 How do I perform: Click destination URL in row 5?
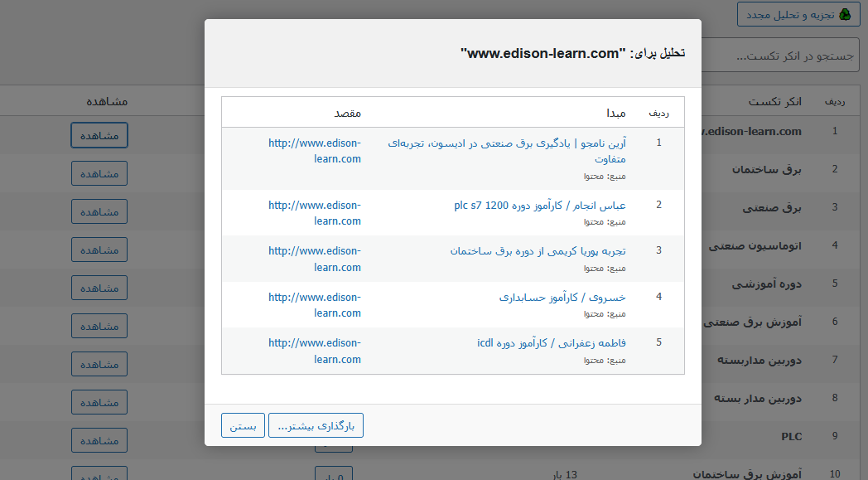pyautogui.click(x=315, y=351)
